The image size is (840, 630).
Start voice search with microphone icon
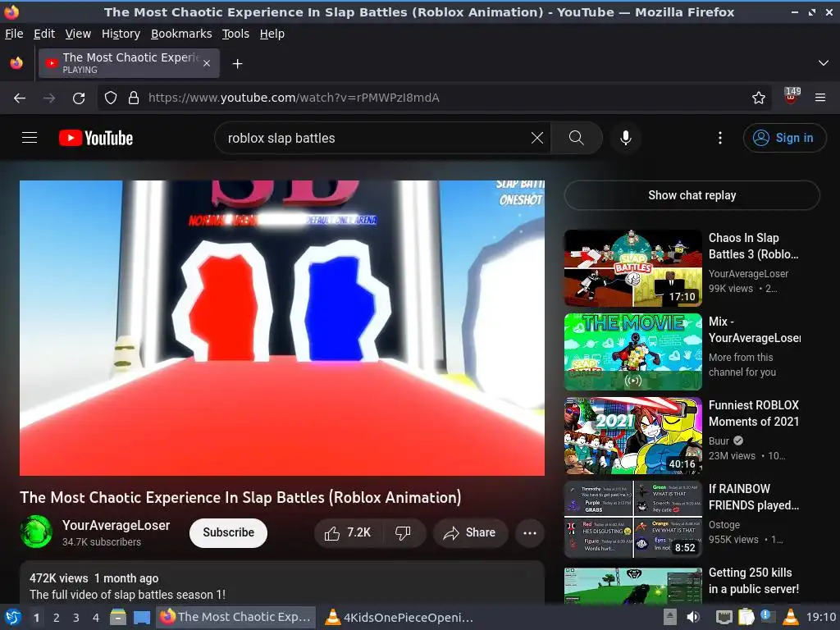coord(625,138)
